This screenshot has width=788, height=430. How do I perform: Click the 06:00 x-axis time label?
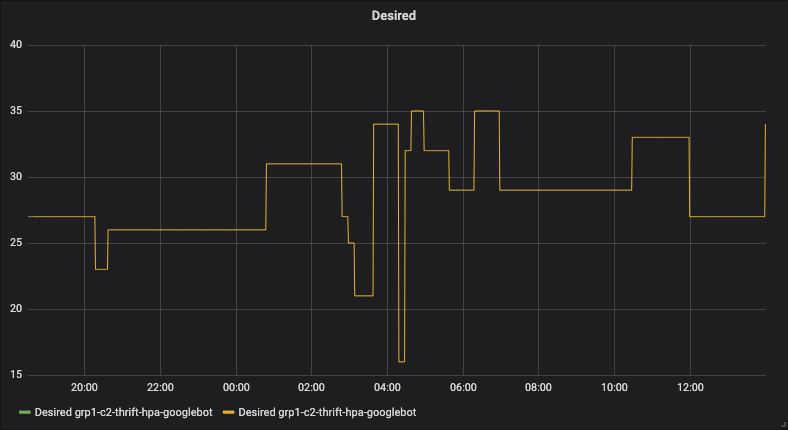[x=463, y=388]
